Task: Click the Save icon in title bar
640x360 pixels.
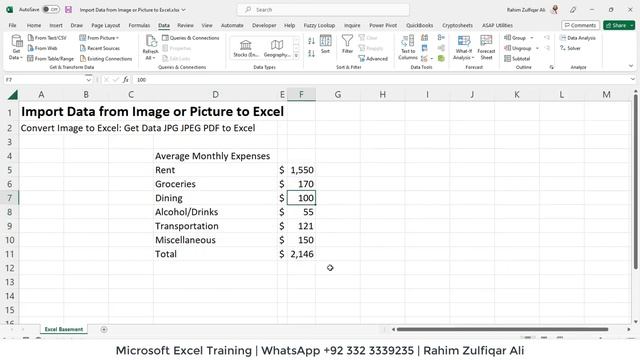Action: tap(68, 9)
